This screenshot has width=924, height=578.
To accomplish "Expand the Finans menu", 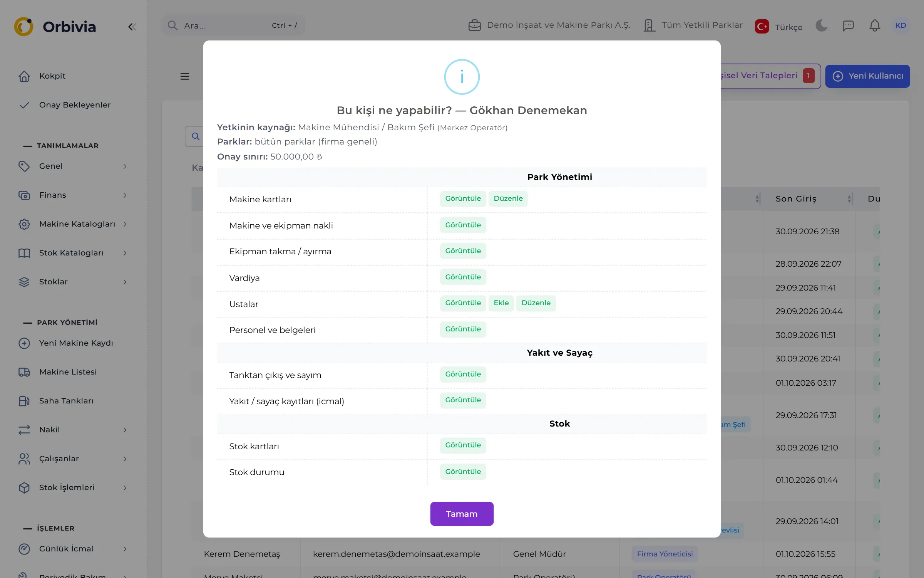I will tap(73, 195).
